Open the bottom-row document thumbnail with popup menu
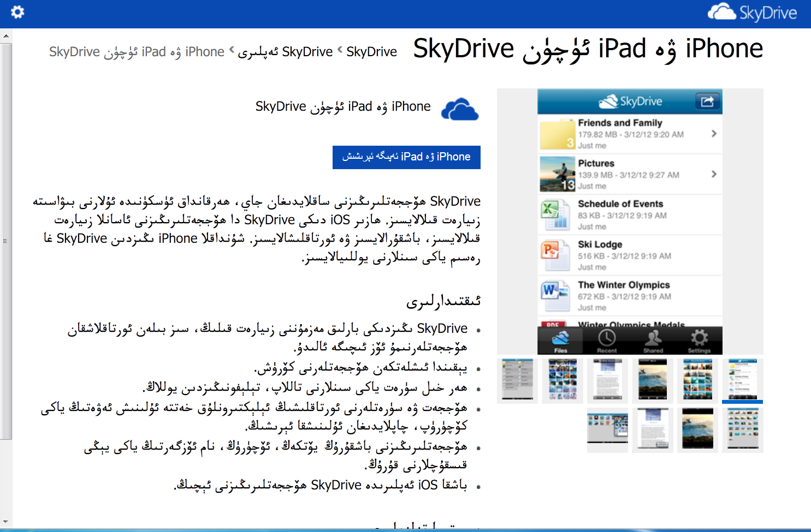811x532 pixels. (x=653, y=430)
